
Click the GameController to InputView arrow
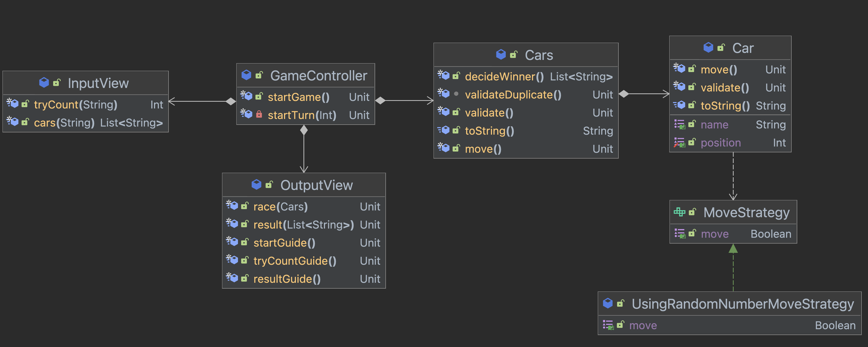(202, 101)
